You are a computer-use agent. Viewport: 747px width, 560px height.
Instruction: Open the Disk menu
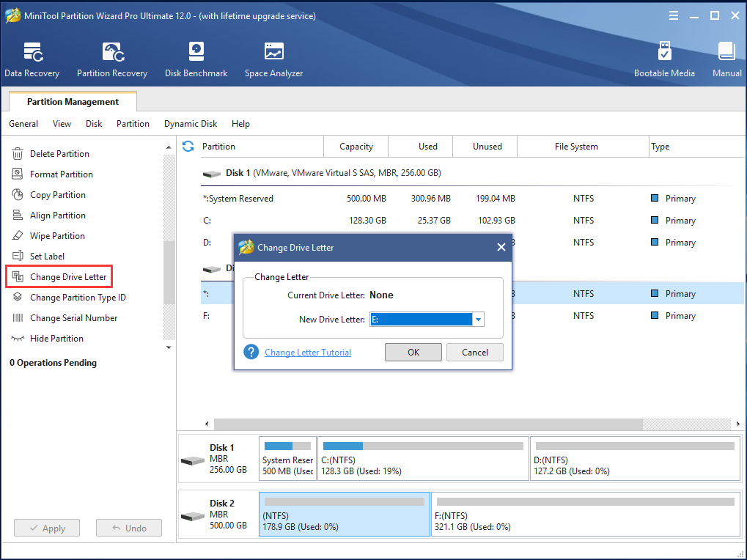(94, 124)
